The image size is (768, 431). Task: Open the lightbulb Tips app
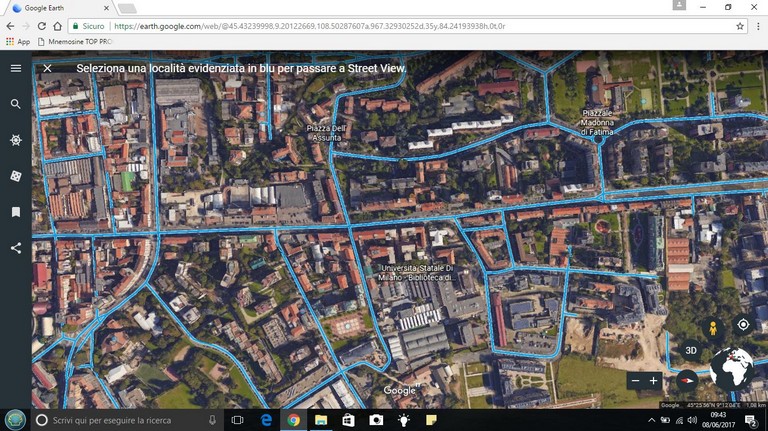tap(404, 420)
